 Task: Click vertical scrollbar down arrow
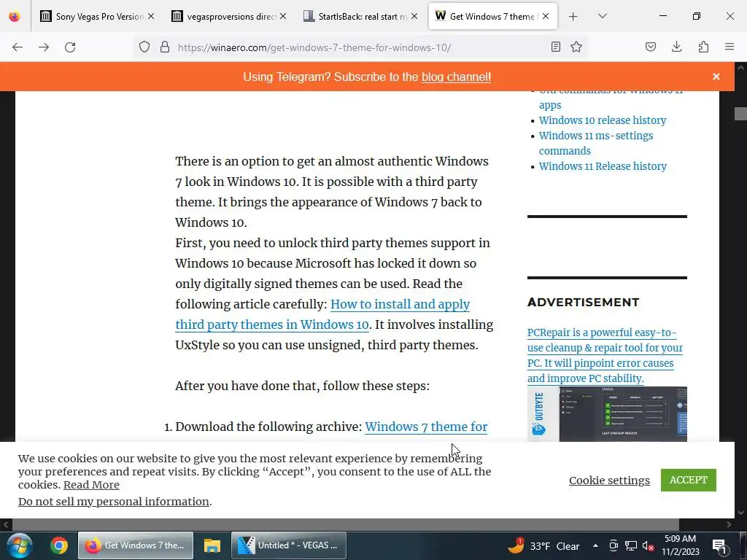(x=741, y=513)
